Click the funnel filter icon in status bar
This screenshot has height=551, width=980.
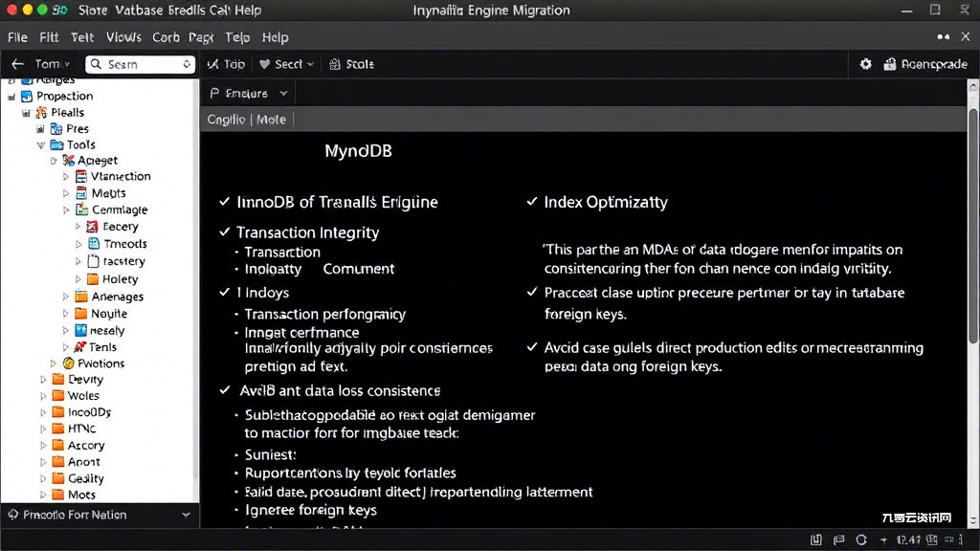883,540
